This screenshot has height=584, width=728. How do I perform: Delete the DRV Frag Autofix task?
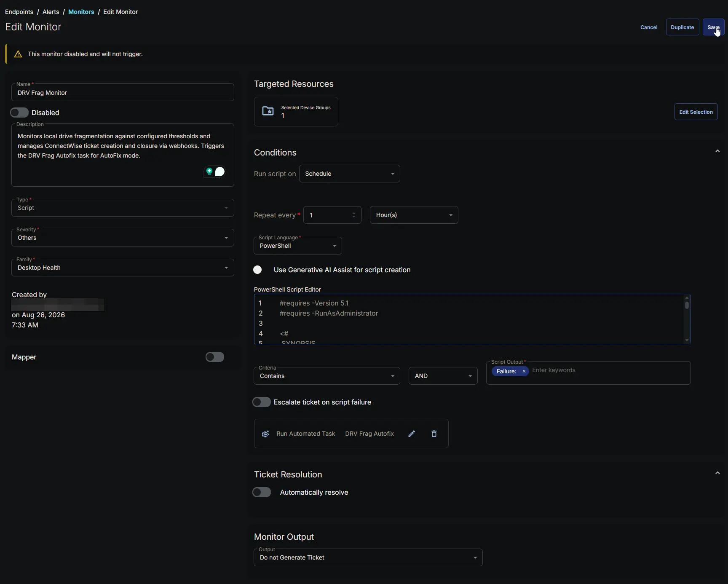pos(434,434)
